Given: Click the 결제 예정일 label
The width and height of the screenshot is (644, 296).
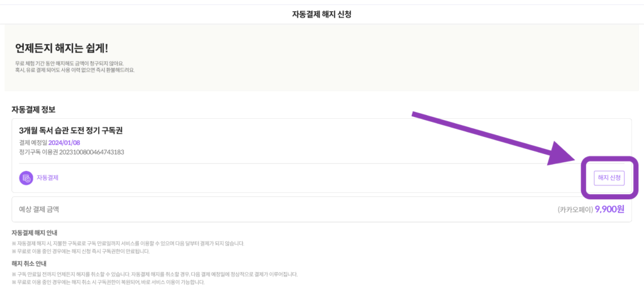Looking at the screenshot, I should click(x=33, y=143).
